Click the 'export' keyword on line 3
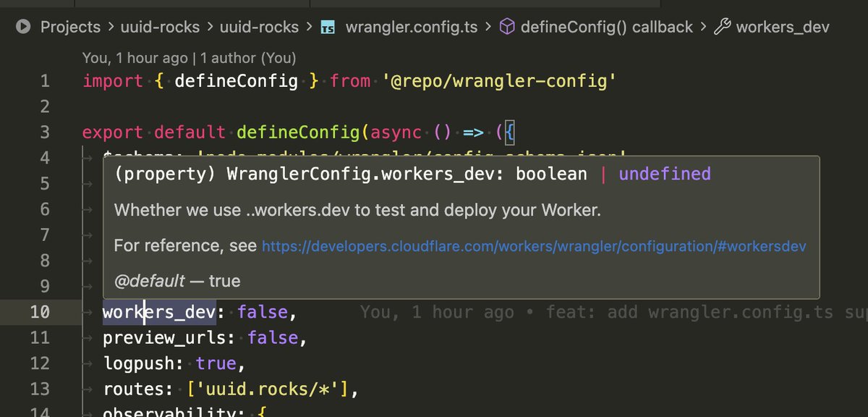The width and height of the screenshot is (868, 417). click(x=113, y=132)
